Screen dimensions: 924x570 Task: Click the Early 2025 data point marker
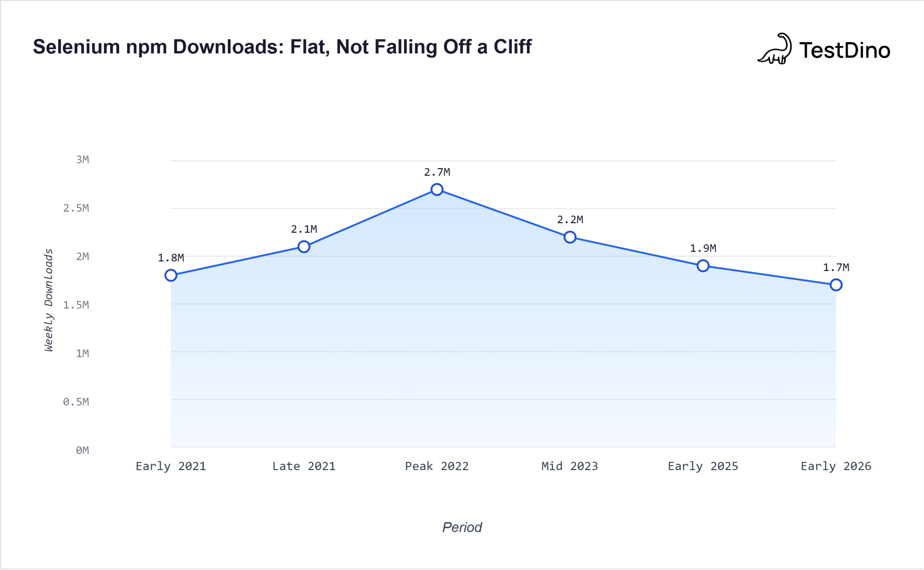703,266
